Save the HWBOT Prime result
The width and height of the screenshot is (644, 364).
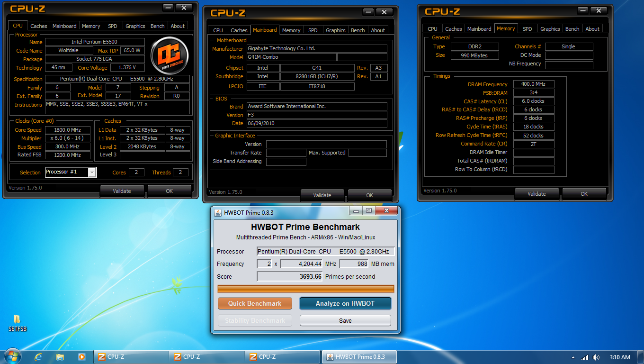coord(345,320)
